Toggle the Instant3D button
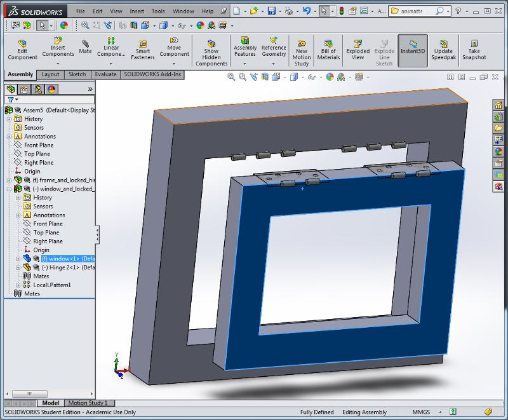Screen dimensions: 508x420 (x=412, y=50)
